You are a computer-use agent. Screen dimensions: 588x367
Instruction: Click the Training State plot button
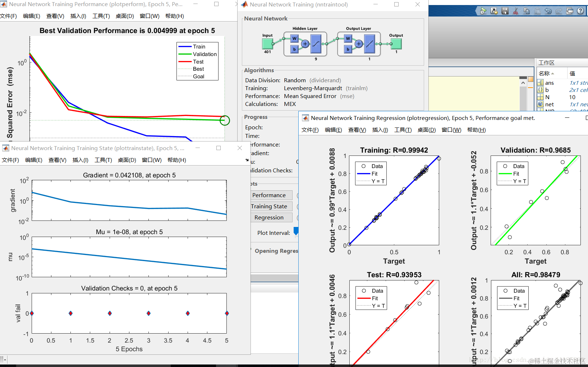tap(271, 206)
